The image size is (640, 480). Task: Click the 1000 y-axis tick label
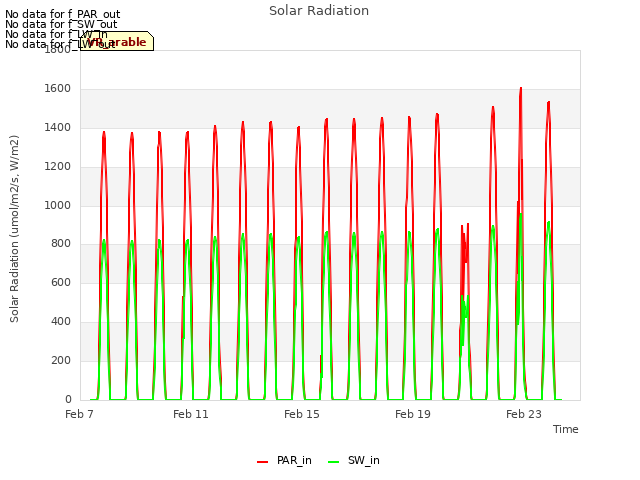[58, 205]
